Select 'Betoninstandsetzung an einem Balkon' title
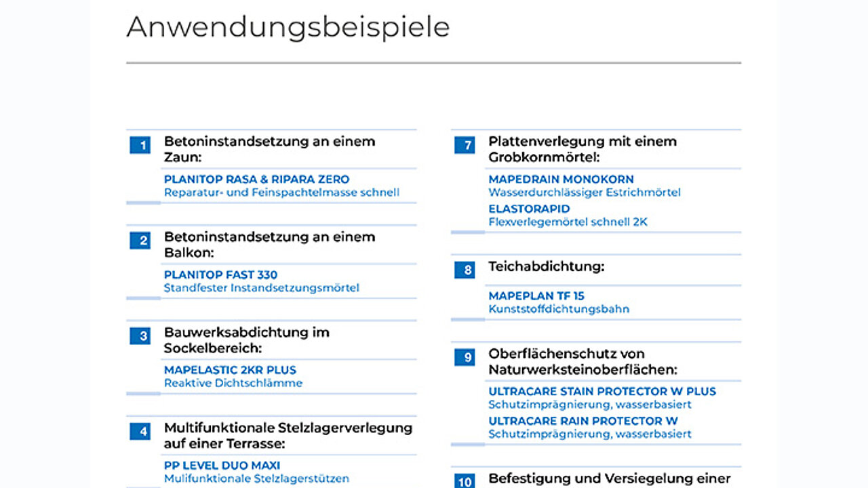The height and width of the screenshot is (488, 868). (x=269, y=245)
